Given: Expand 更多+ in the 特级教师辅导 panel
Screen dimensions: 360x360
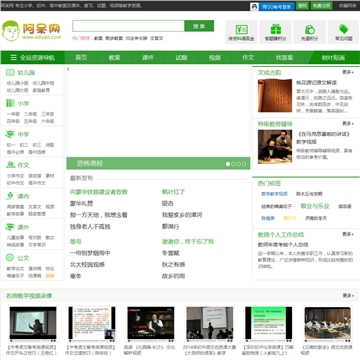Looking at the screenshot, I should 348,123.
